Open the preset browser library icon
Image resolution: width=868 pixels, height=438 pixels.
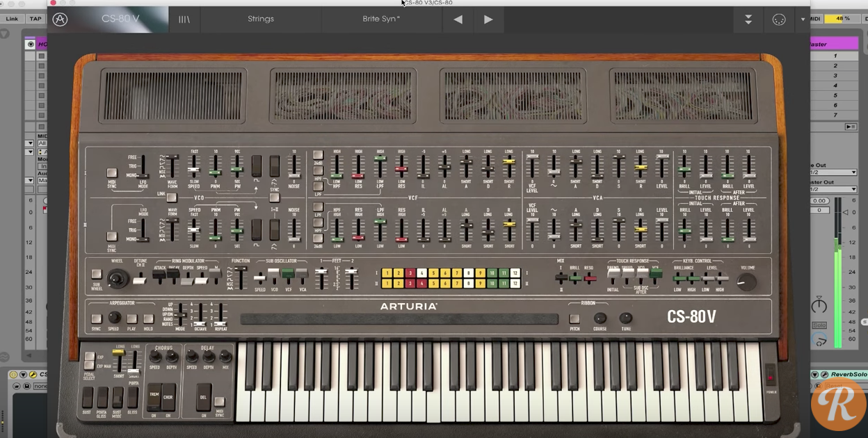[x=184, y=19]
